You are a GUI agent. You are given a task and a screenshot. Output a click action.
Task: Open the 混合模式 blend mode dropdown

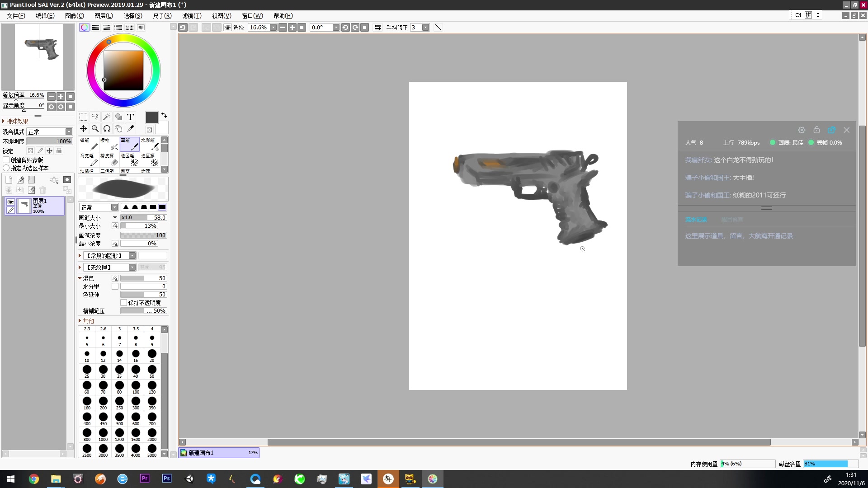point(69,132)
